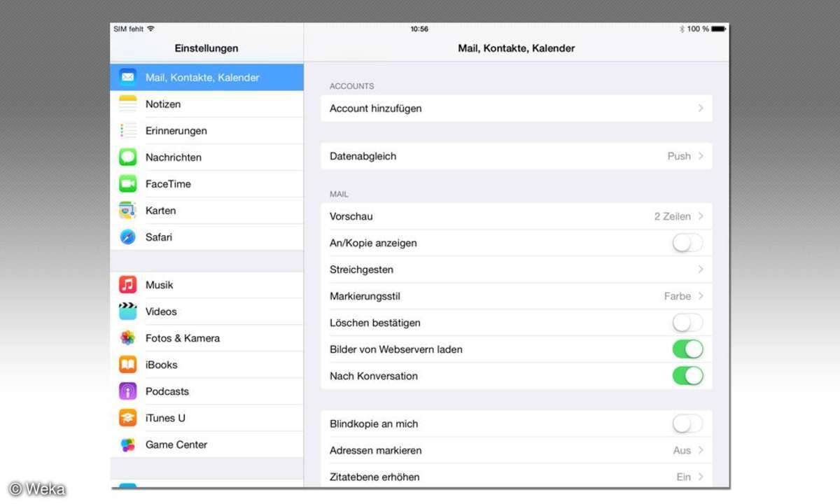This screenshot has width=840, height=504.
Task: Tap the iTunes U label in sidebar
Action: pos(165,418)
